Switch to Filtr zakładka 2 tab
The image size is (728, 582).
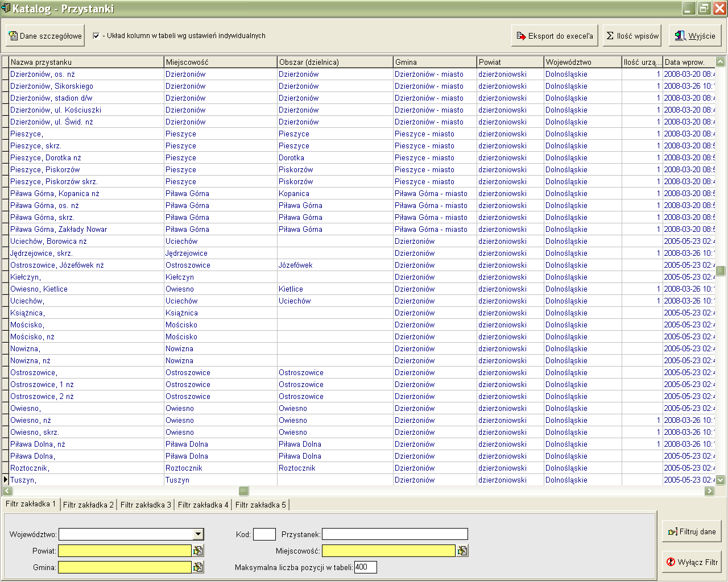[88, 505]
